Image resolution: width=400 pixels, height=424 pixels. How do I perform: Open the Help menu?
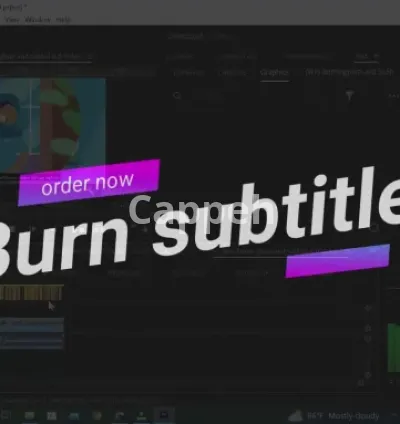[63, 20]
